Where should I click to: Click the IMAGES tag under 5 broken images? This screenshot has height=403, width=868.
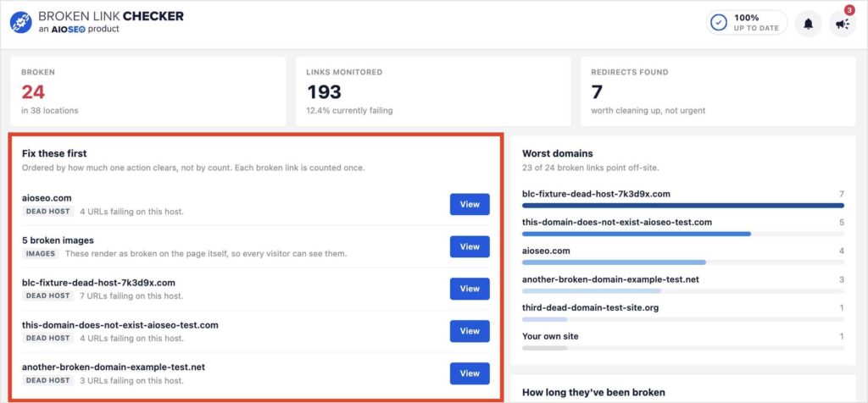pyautogui.click(x=41, y=254)
